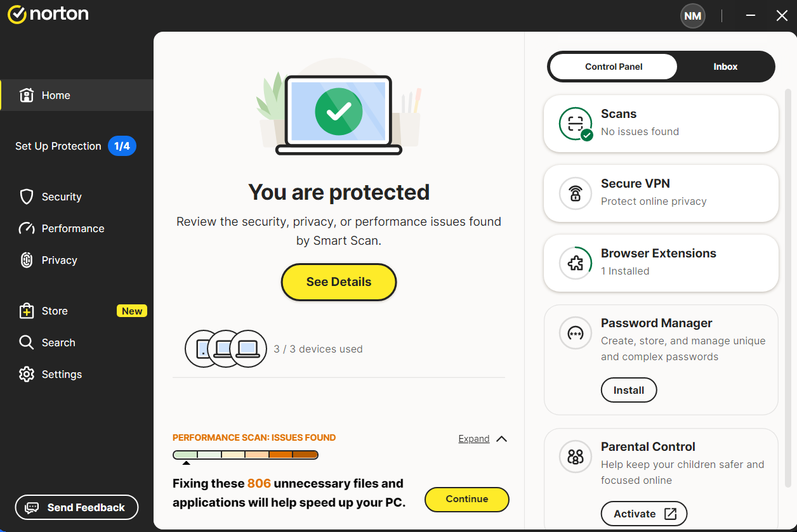This screenshot has height=532, width=797.
Task: Click the Expand link for performance scan
Action: [474, 439]
